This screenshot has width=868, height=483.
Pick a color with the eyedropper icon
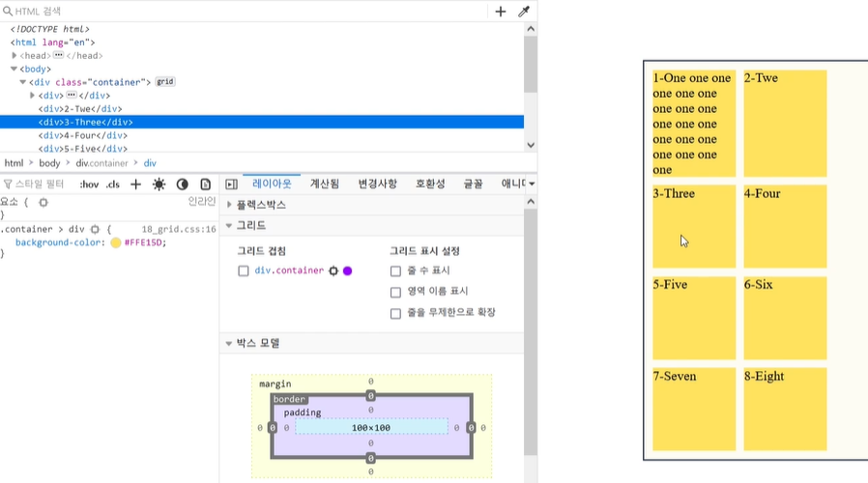(524, 12)
